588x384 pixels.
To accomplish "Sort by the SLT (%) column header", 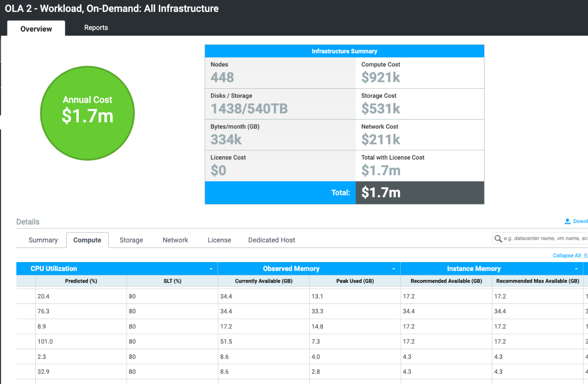I will [x=172, y=281].
